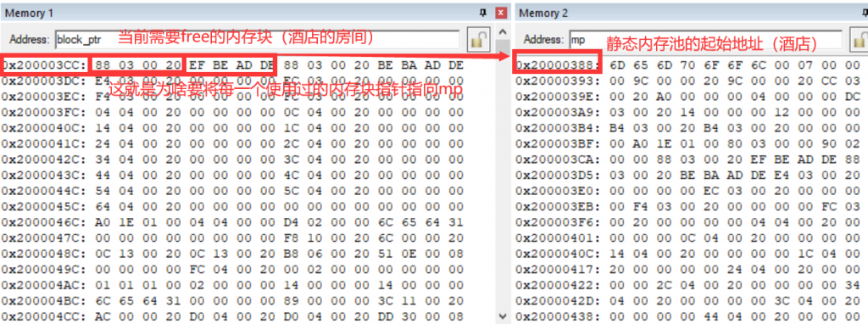
Task: Click address 0x200003A9 in Memory 2
Action: tap(558, 113)
